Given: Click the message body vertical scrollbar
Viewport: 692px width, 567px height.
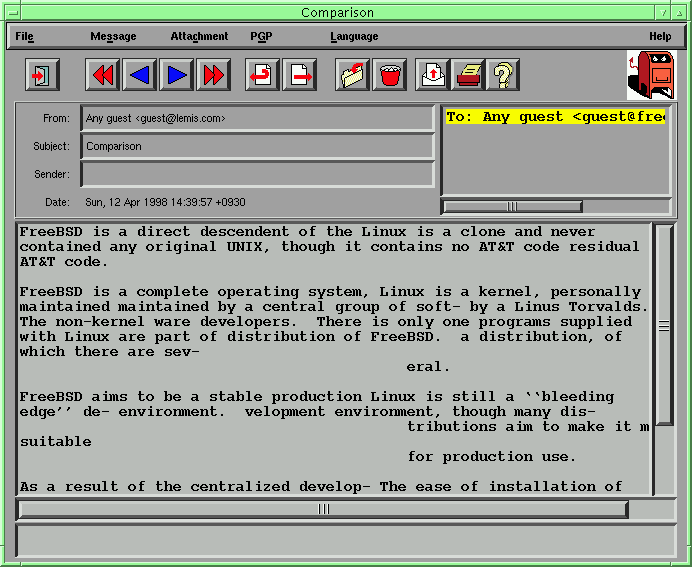Looking at the screenshot, I should click(x=664, y=325).
